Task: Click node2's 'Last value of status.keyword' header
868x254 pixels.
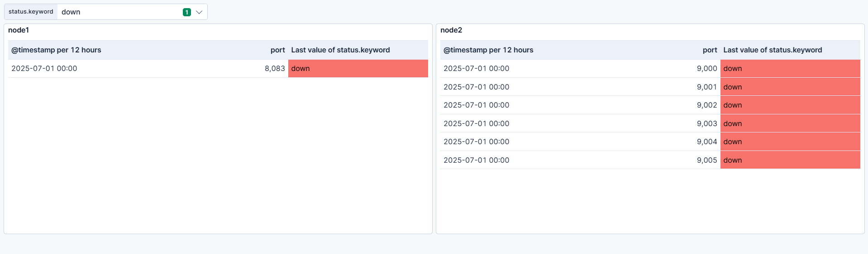Action: coord(773,50)
